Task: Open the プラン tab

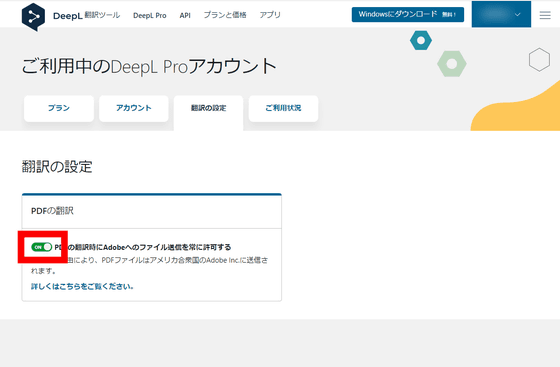Action: tap(59, 108)
